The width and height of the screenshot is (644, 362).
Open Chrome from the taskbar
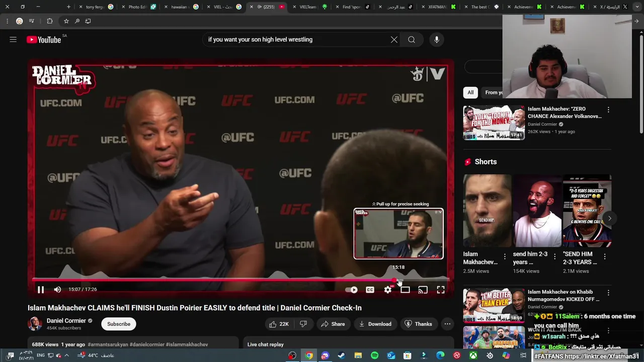click(309, 355)
